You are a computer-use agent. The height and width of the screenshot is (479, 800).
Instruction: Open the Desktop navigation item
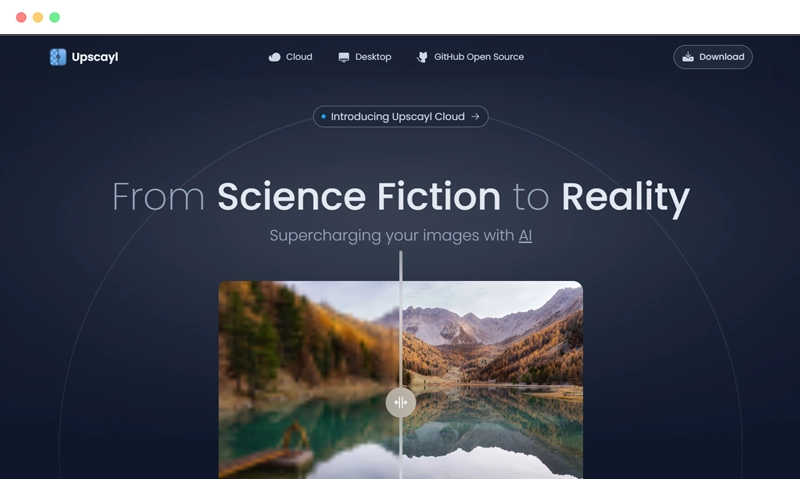[365, 57]
